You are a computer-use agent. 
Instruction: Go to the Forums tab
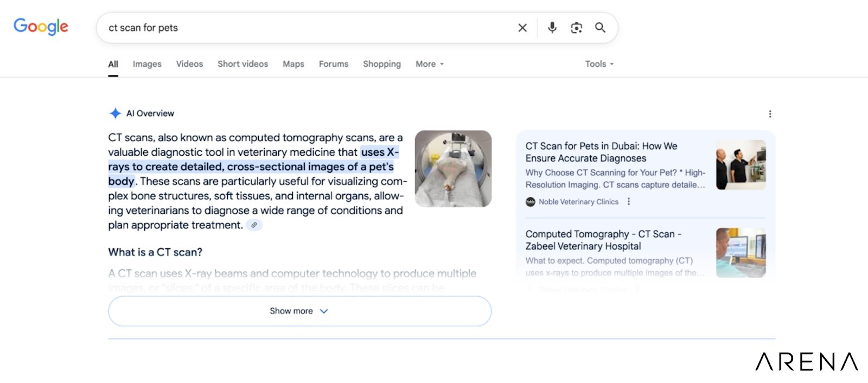pyautogui.click(x=334, y=64)
